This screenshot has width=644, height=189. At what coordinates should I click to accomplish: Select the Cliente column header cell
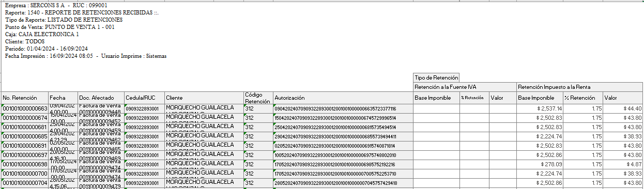point(204,98)
